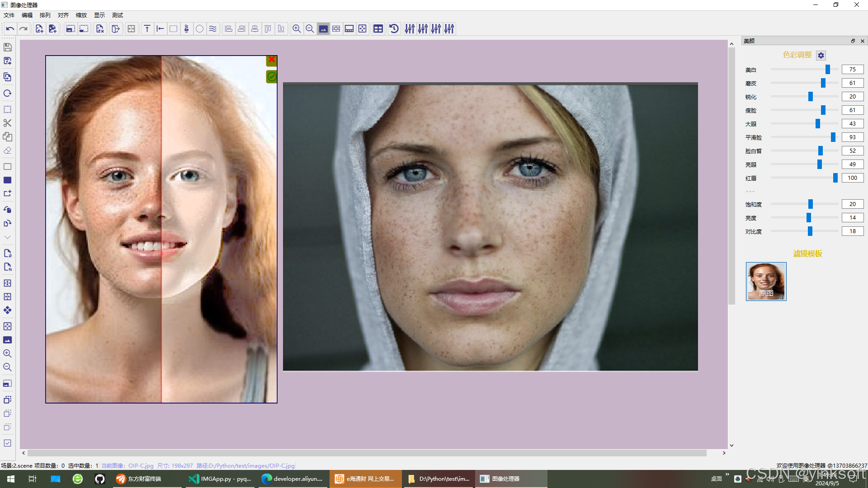Select the eraser tool in left sidebar
The height and width of the screenshot is (488, 868).
(7, 150)
